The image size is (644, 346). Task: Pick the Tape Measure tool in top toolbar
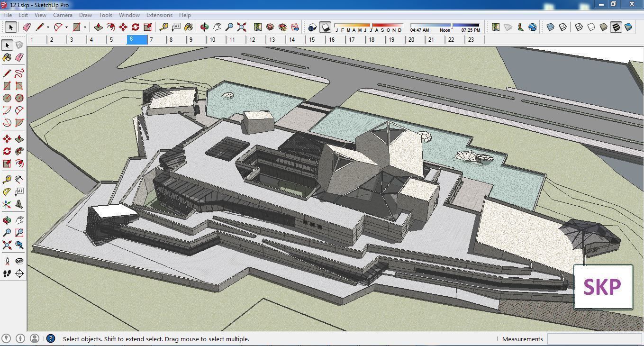tap(164, 27)
